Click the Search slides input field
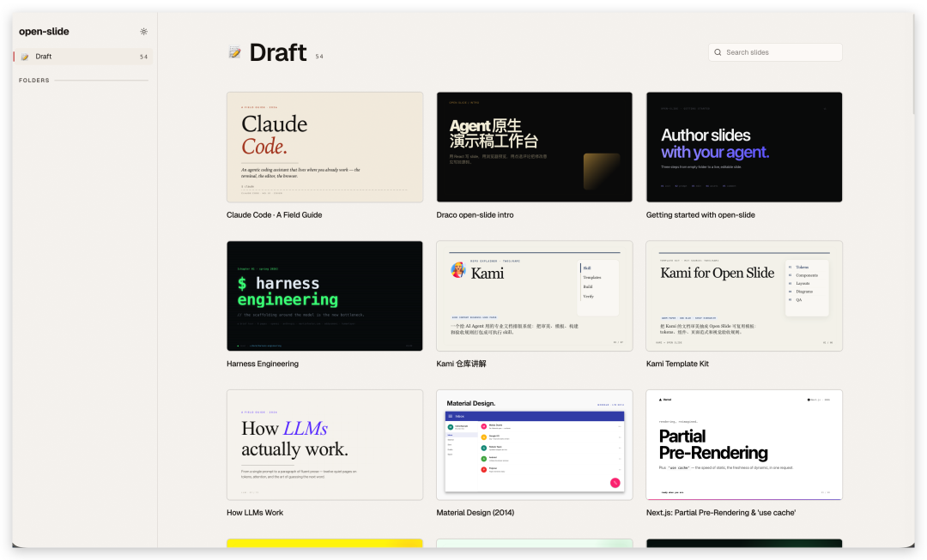The height and width of the screenshot is (560, 927). coord(775,52)
